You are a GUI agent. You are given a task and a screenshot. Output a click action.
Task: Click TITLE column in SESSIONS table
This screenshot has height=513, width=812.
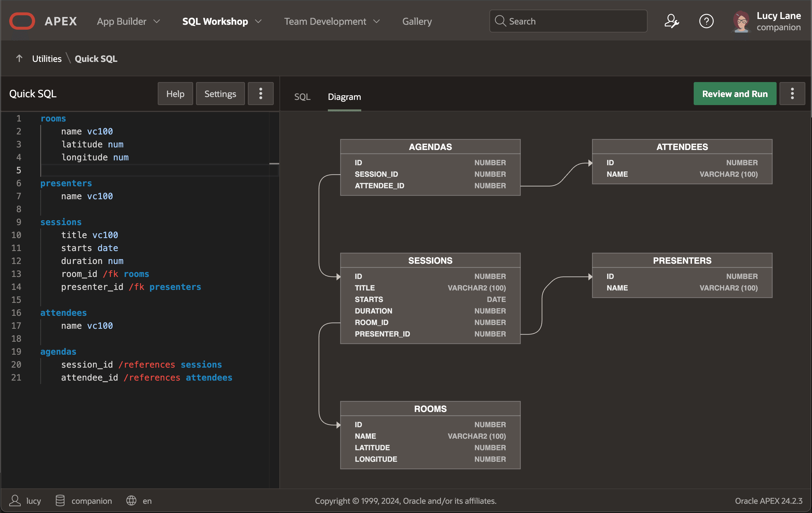pos(430,288)
